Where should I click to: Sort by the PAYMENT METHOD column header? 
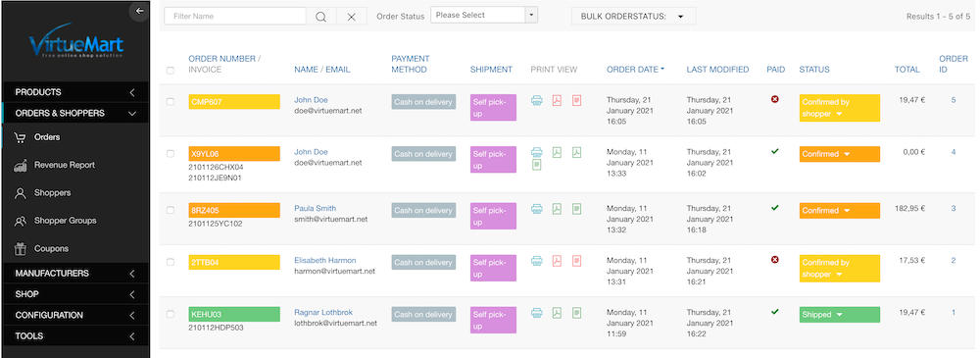(x=410, y=64)
